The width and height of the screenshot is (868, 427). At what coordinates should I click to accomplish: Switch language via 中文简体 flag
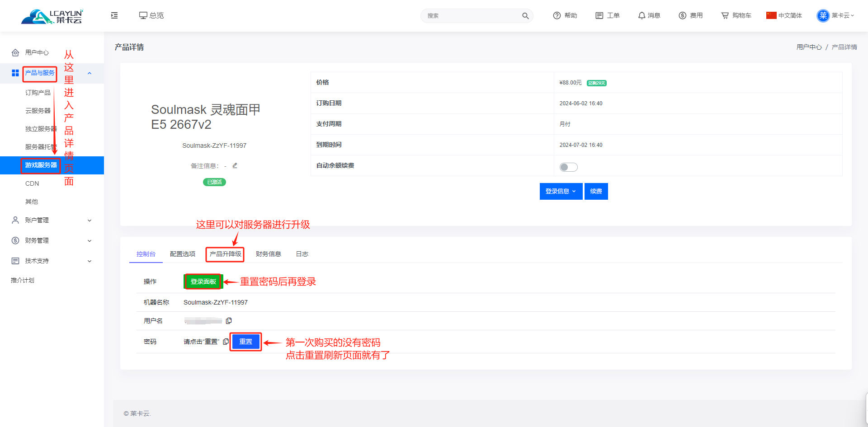coord(784,15)
